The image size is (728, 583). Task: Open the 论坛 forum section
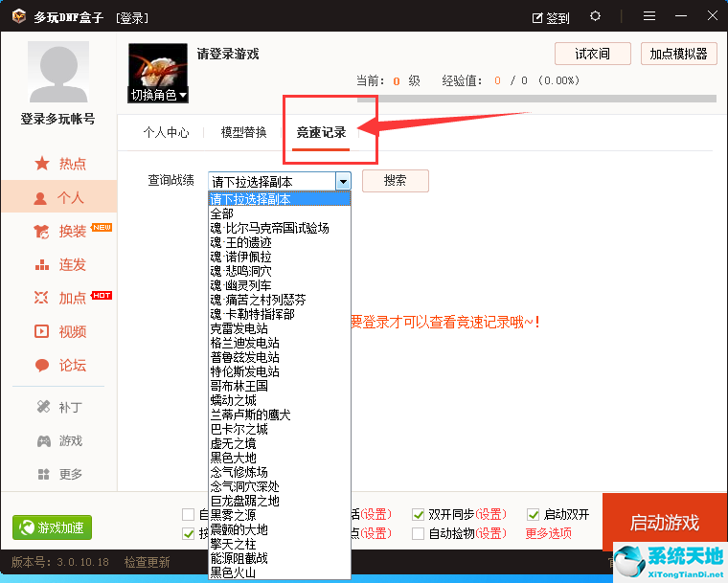click(60, 366)
